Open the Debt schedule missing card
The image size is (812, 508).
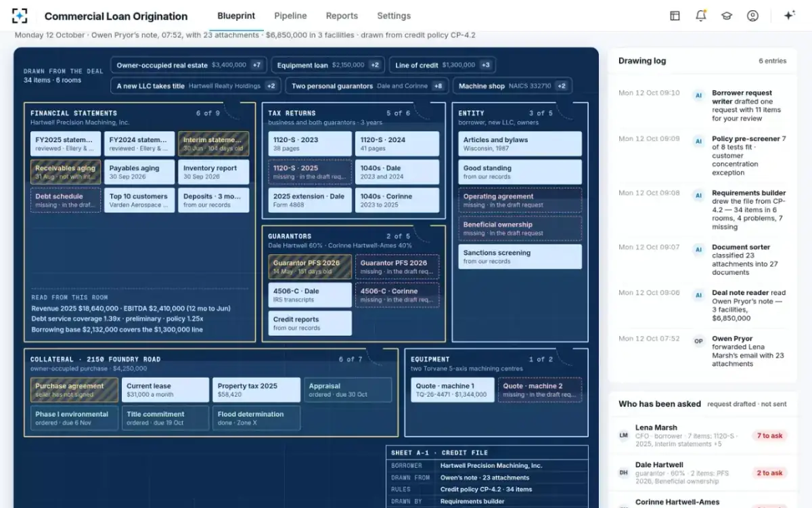click(66, 200)
